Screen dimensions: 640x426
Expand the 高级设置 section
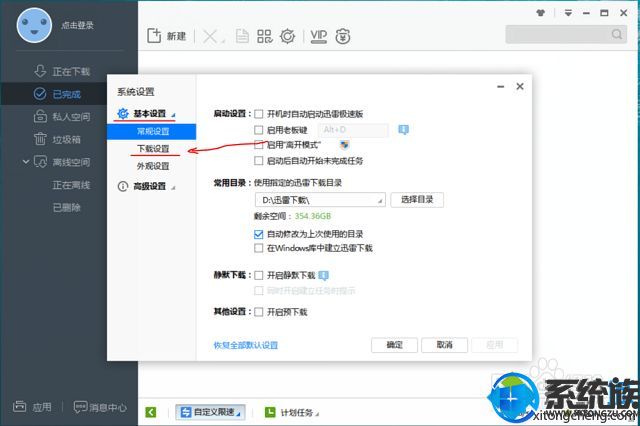click(x=147, y=186)
